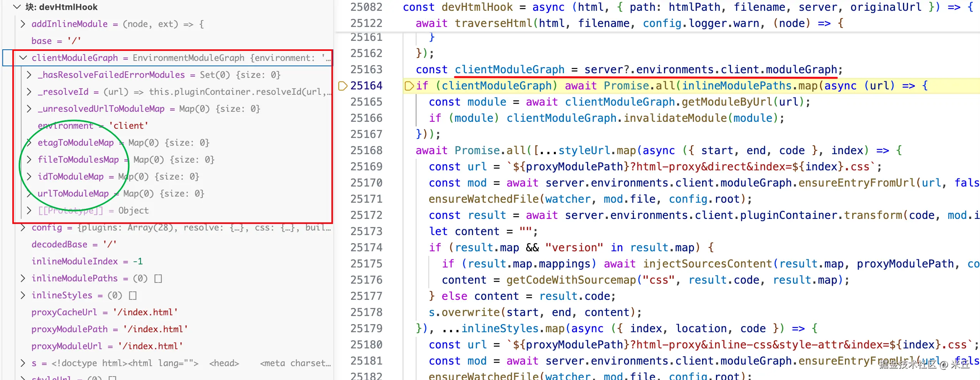The width and height of the screenshot is (980, 380).
Task: Set a breakpoint on line number 25171
Action: [x=366, y=199]
